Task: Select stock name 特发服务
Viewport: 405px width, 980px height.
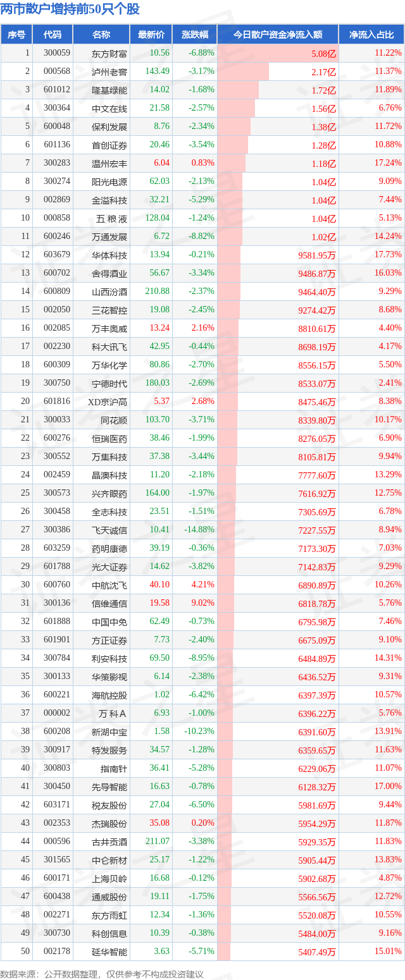Action: click(x=109, y=750)
